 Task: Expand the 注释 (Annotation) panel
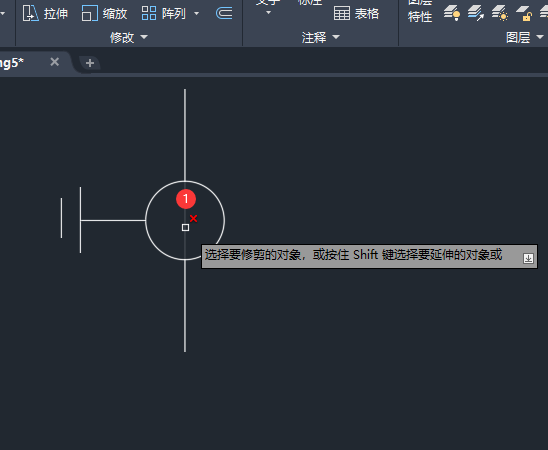point(320,37)
